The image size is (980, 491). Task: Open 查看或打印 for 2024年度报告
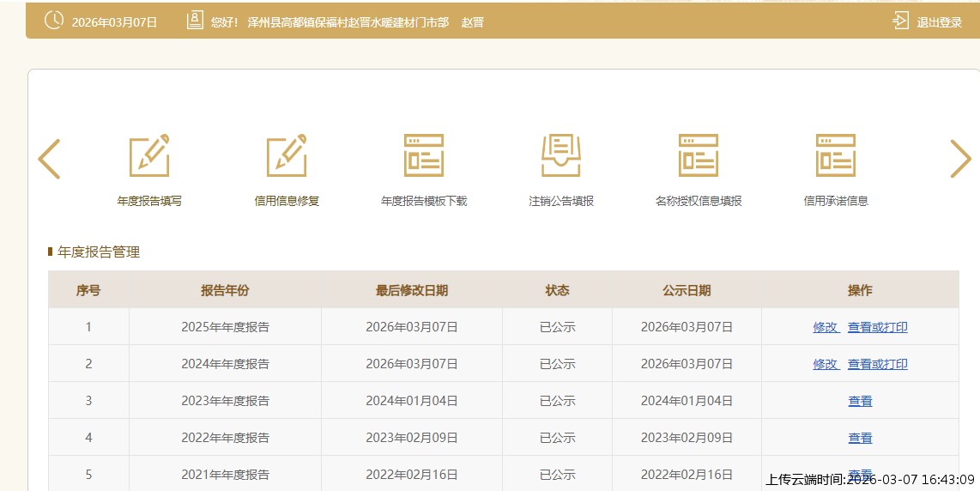pyautogui.click(x=877, y=364)
